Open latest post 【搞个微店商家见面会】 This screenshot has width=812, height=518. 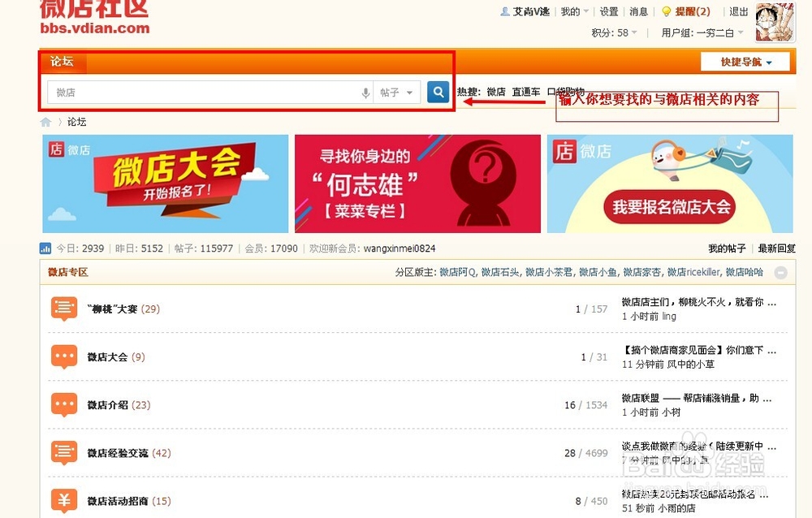pos(698,350)
